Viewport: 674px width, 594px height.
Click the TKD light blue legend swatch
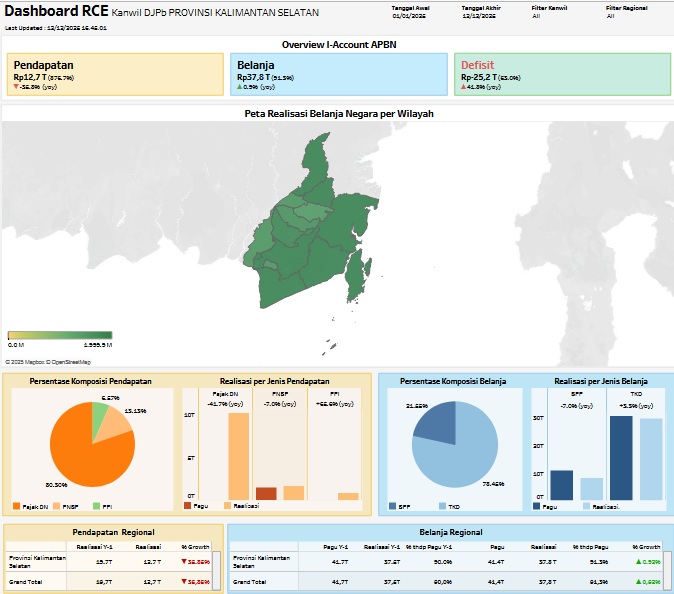click(442, 507)
